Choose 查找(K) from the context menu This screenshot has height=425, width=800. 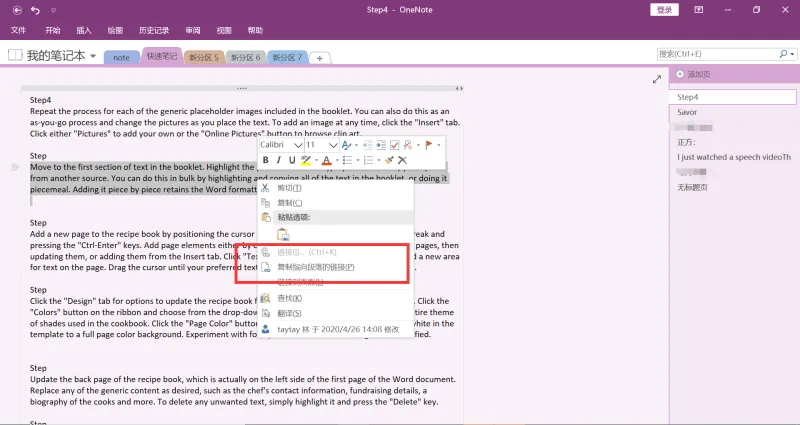335,298
